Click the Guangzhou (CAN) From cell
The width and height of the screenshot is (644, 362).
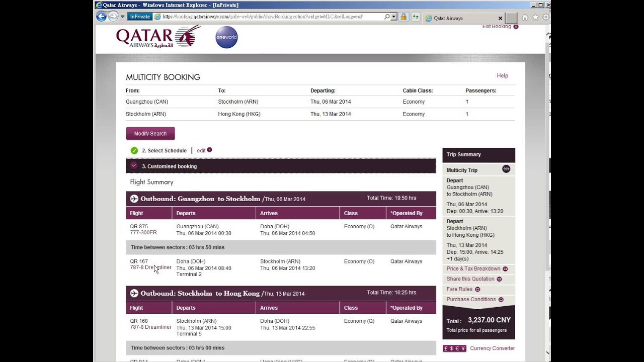147,102
